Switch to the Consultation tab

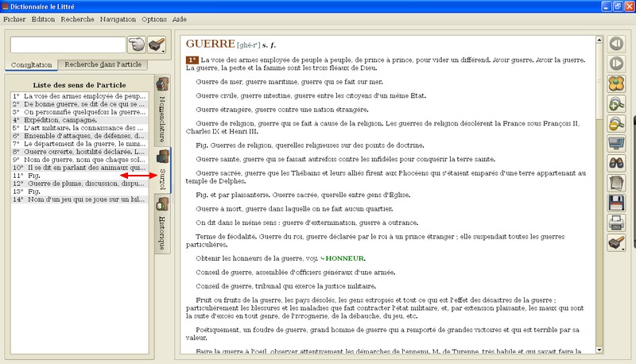click(x=31, y=65)
